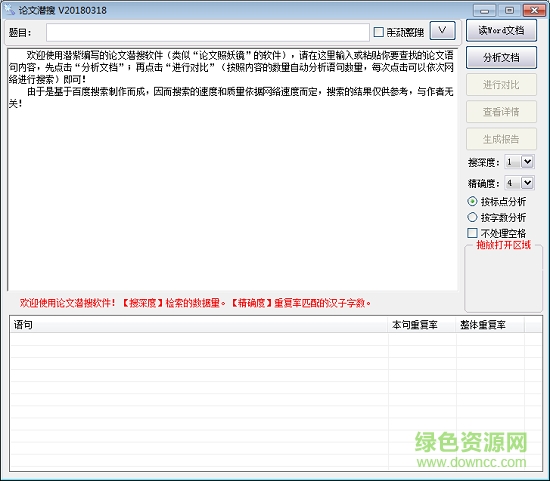Click the 进行对比 button
The height and width of the screenshot is (481, 550).
click(x=501, y=85)
